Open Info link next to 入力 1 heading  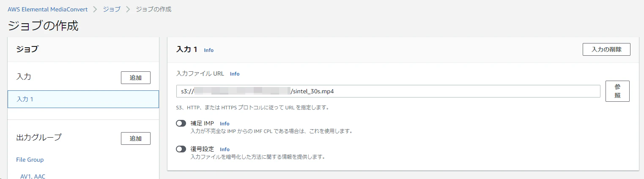(x=208, y=50)
